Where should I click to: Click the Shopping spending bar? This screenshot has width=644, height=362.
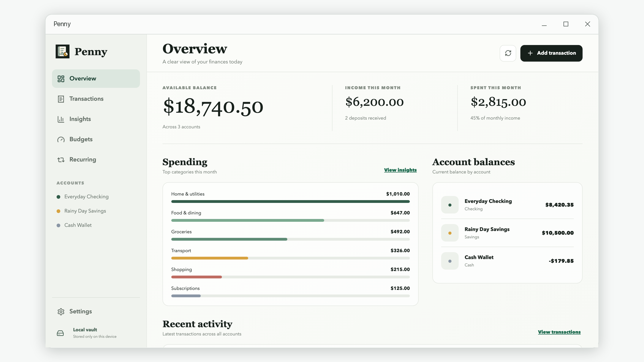point(291,277)
